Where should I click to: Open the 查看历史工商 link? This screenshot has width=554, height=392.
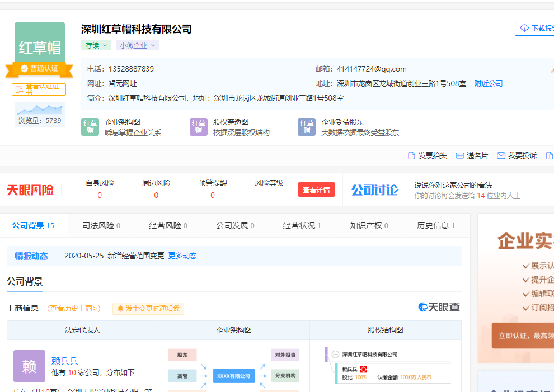click(74, 308)
